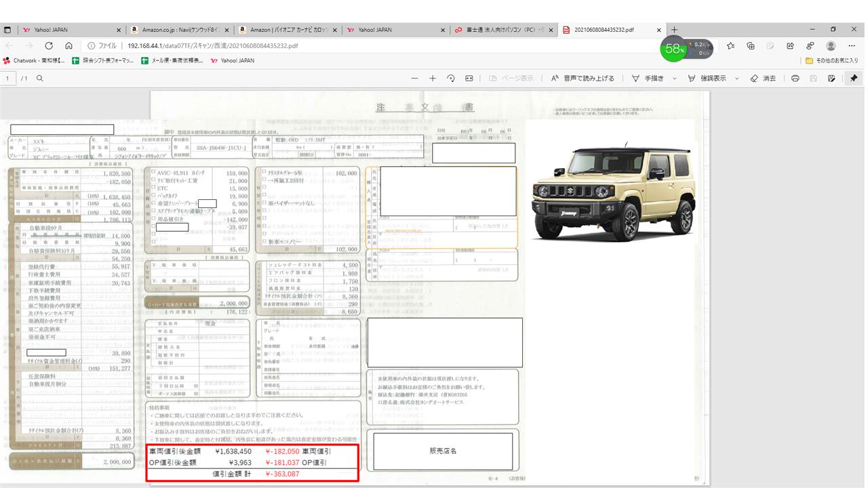Screen dimensions: 868x488
Task: Open その他のお気に入り folder
Action: [831, 60]
